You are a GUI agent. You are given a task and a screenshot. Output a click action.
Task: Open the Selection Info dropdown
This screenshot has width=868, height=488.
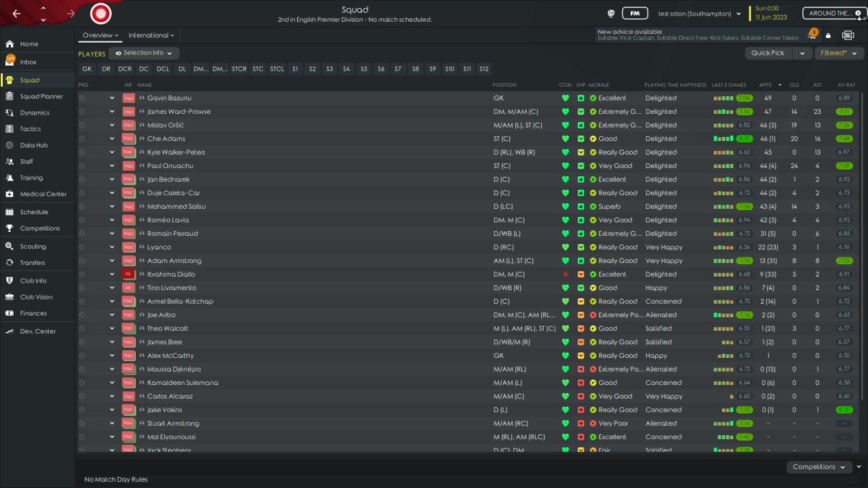144,53
